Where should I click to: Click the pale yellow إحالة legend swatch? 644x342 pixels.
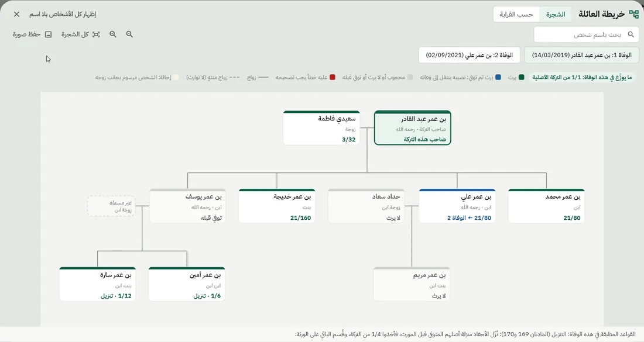[176, 77]
